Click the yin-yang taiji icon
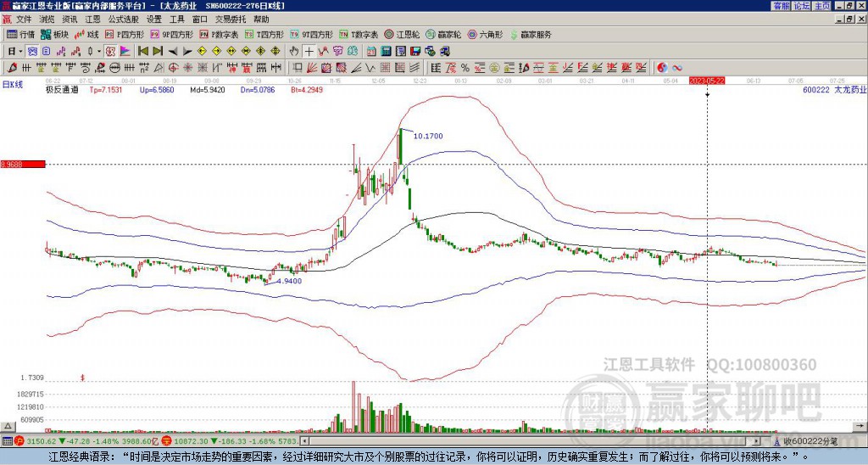This screenshot has height=465, width=868. pos(662,68)
